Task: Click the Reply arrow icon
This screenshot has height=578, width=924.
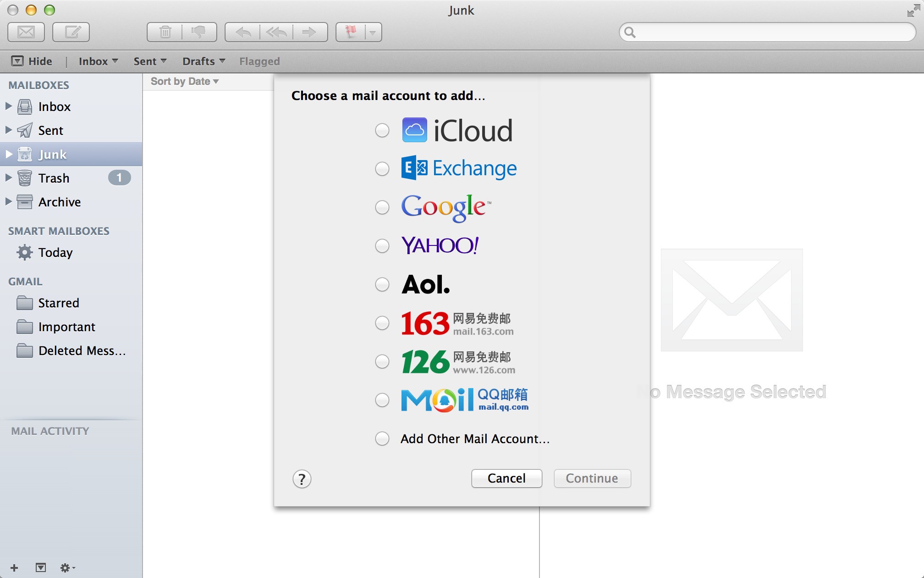Action: coord(243,32)
